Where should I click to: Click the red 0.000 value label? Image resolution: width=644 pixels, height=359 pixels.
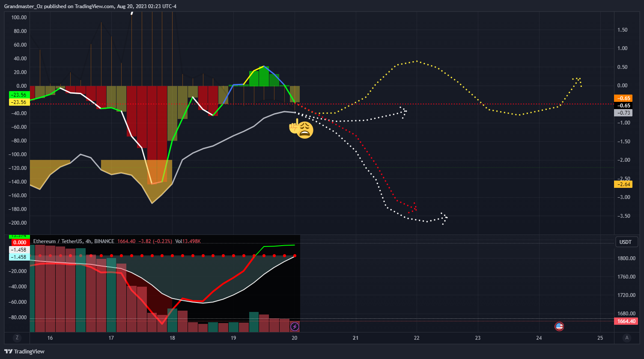(x=19, y=242)
